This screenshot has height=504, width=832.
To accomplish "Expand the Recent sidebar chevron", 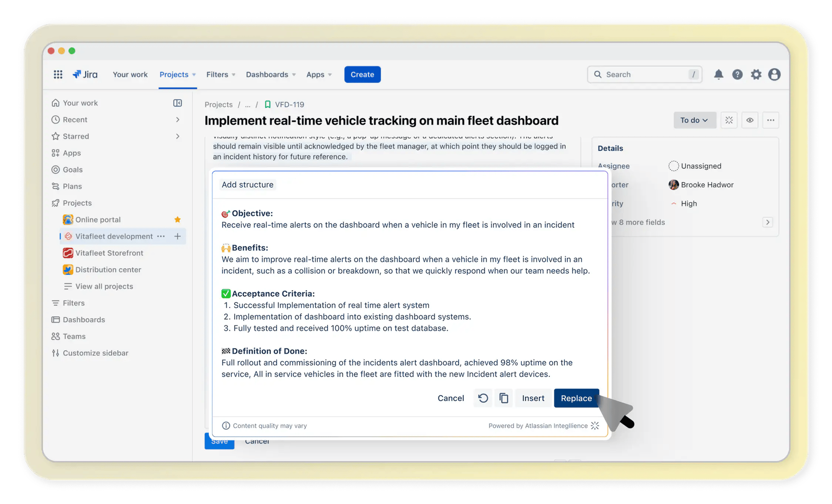I will coord(178,120).
